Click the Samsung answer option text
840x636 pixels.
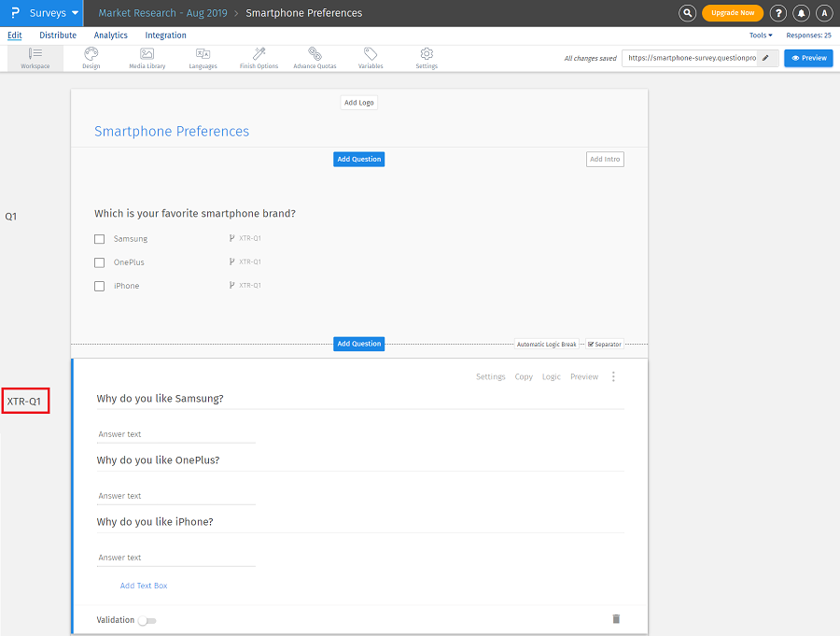(131, 239)
